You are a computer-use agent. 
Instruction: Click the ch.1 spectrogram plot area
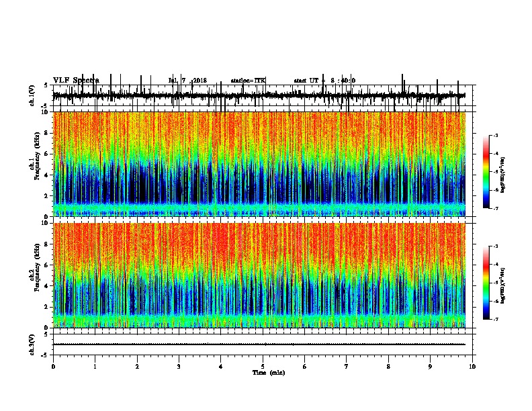pos(259,164)
